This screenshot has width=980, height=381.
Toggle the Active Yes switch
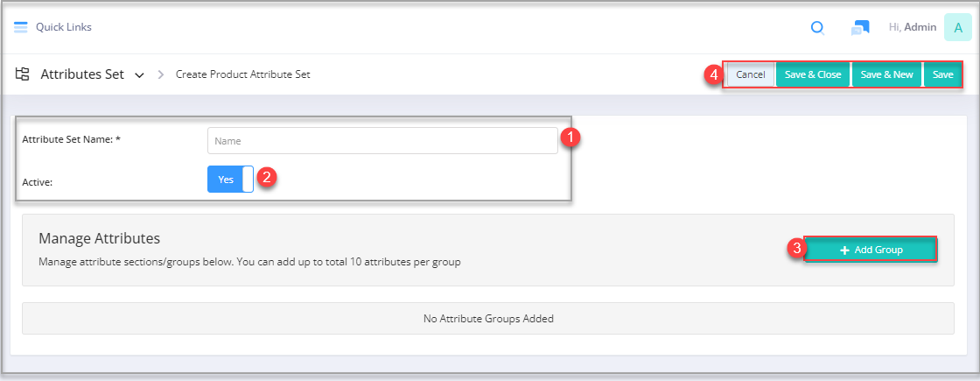point(231,179)
